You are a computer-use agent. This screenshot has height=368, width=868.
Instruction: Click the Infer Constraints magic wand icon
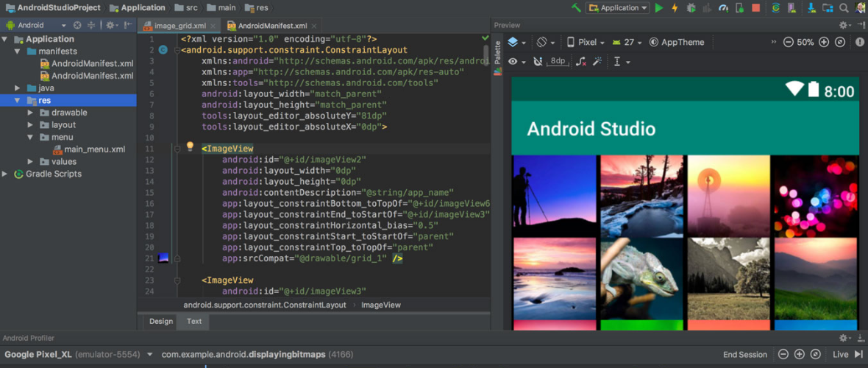[597, 62]
